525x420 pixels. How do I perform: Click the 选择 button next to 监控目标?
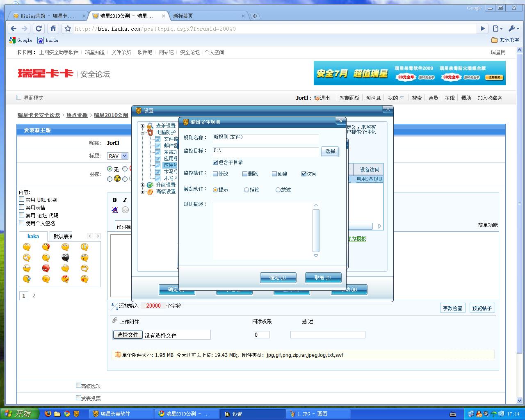330,151
